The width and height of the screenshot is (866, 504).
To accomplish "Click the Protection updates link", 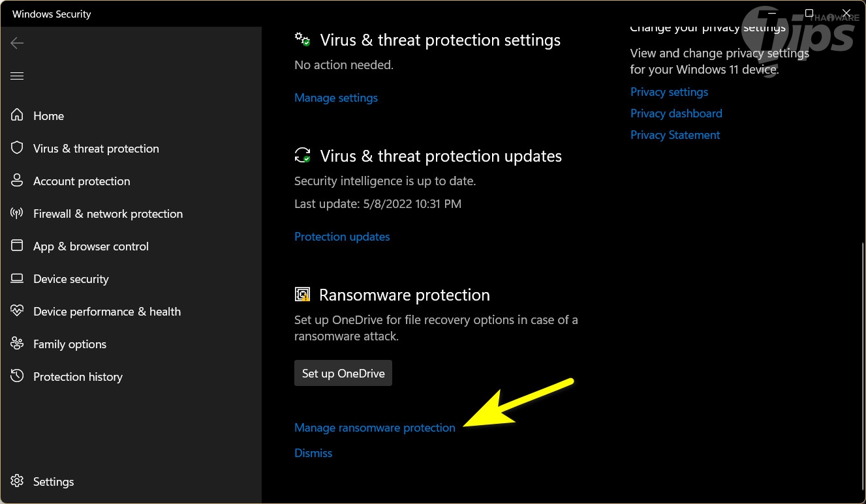I will click(342, 237).
